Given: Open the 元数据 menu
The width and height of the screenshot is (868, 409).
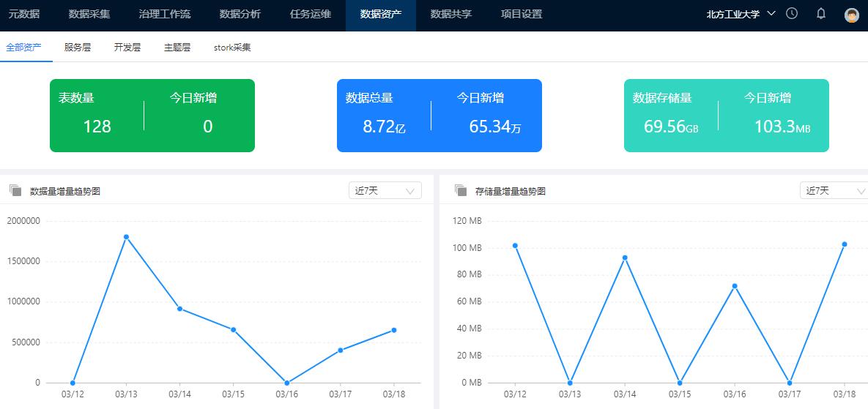Looking at the screenshot, I should (x=24, y=14).
